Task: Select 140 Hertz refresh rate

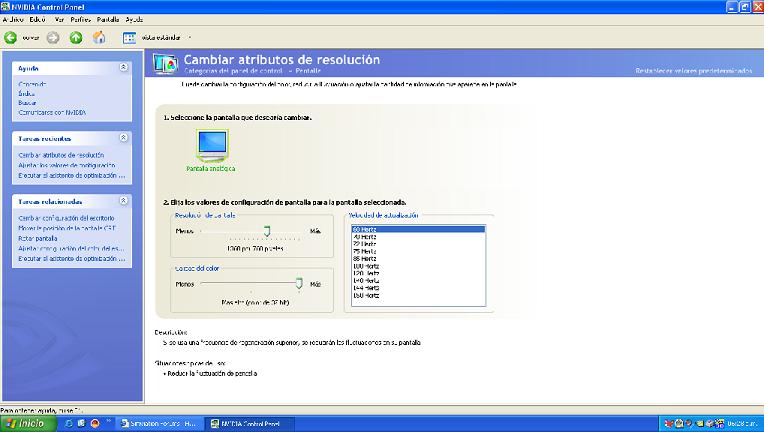Action: coord(418,281)
